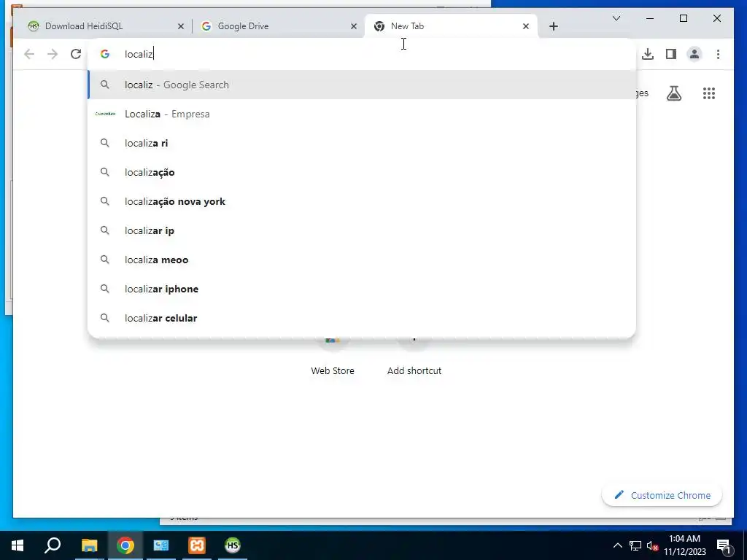Open the Google apps grid
The height and width of the screenshot is (560, 747).
[709, 93]
